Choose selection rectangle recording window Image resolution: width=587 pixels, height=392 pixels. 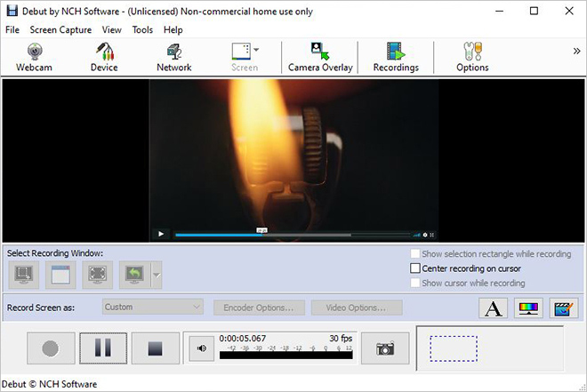click(24, 275)
